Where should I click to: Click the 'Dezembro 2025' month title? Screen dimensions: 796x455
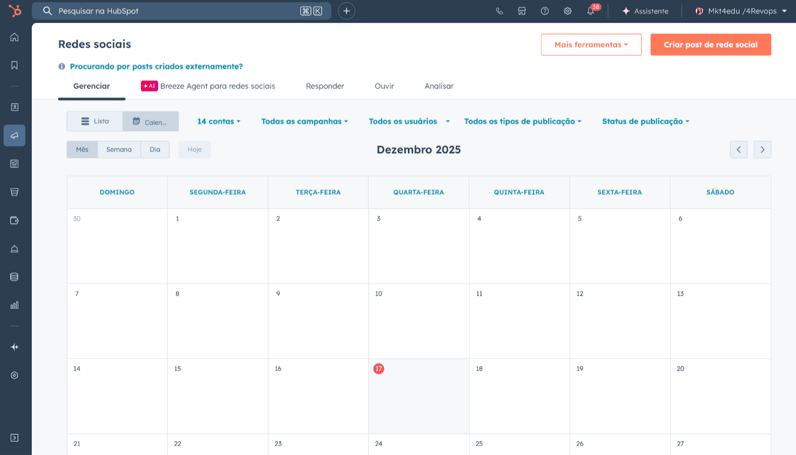[x=419, y=150]
